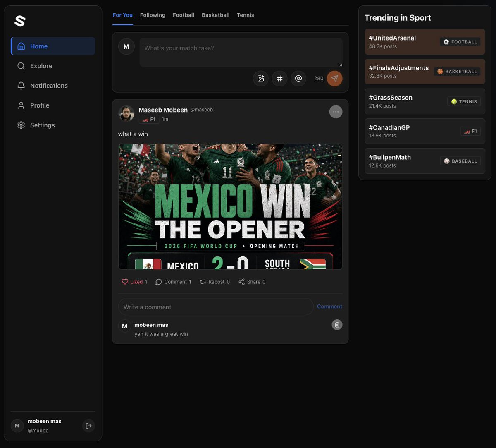This screenshot has height=448, width=496.
Task: Focus the "Write a comment" field
Action: [x=216, y=307]
